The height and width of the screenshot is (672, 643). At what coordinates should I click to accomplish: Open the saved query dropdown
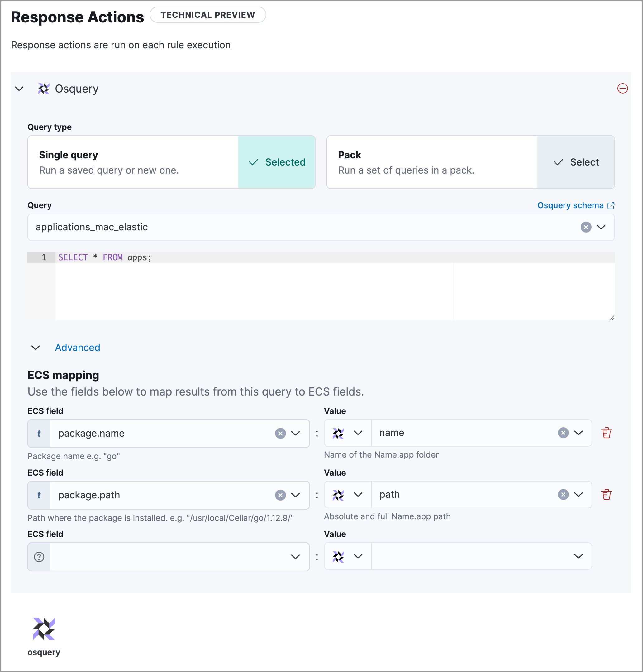601,227
